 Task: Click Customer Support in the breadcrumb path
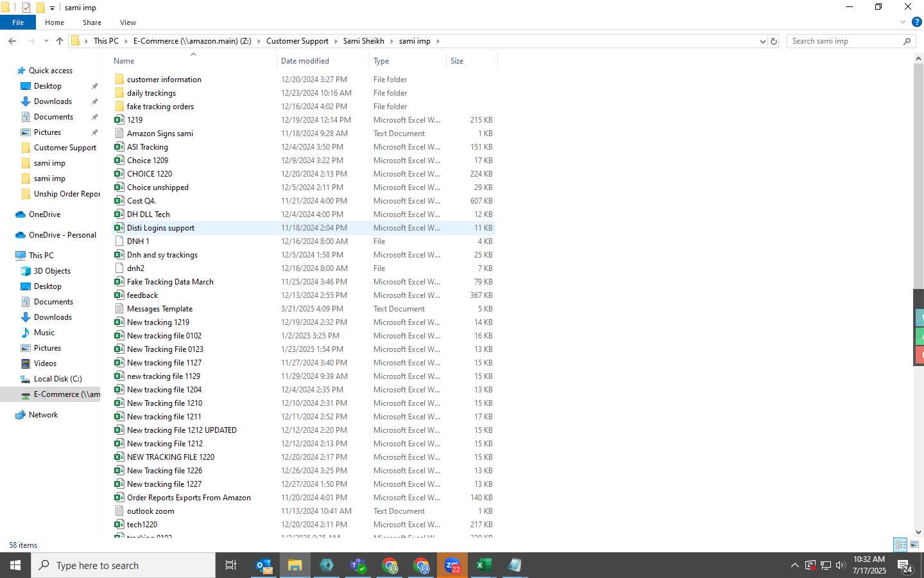[x=297, y=41]
